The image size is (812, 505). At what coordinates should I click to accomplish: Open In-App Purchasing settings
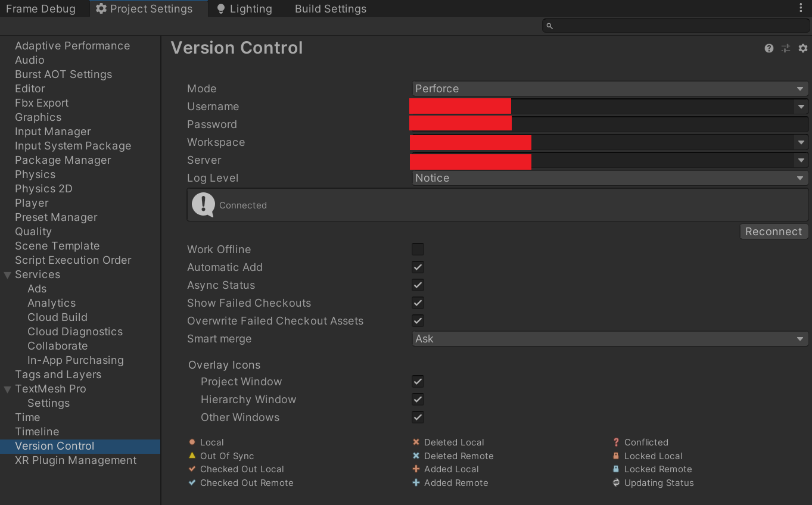tap(76, 360)
